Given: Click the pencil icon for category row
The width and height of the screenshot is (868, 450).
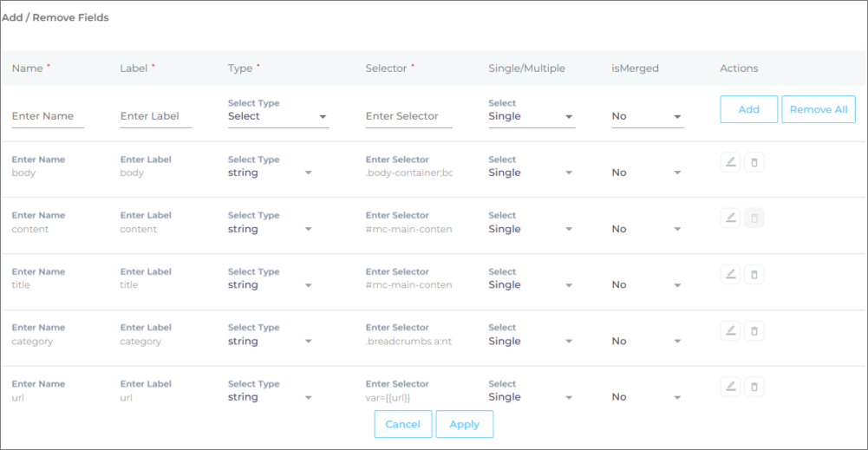Looking at the screenshot, I should tap(730, 330).
